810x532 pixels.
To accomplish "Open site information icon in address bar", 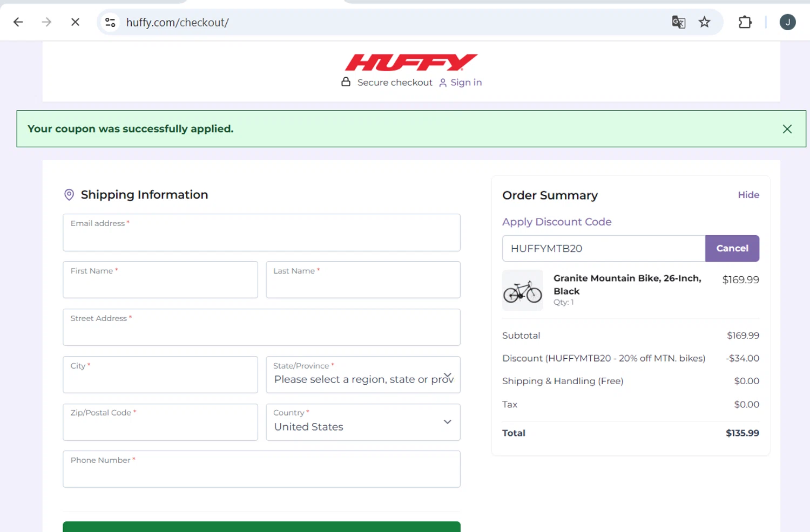I will pyautogui.click(x=110, y=22).
